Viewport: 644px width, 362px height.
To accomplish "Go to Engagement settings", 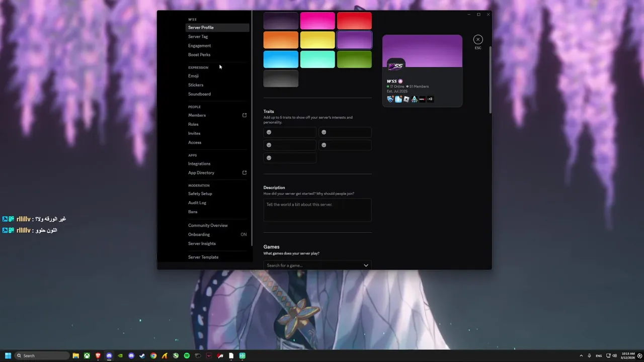I will click(217, 46).
